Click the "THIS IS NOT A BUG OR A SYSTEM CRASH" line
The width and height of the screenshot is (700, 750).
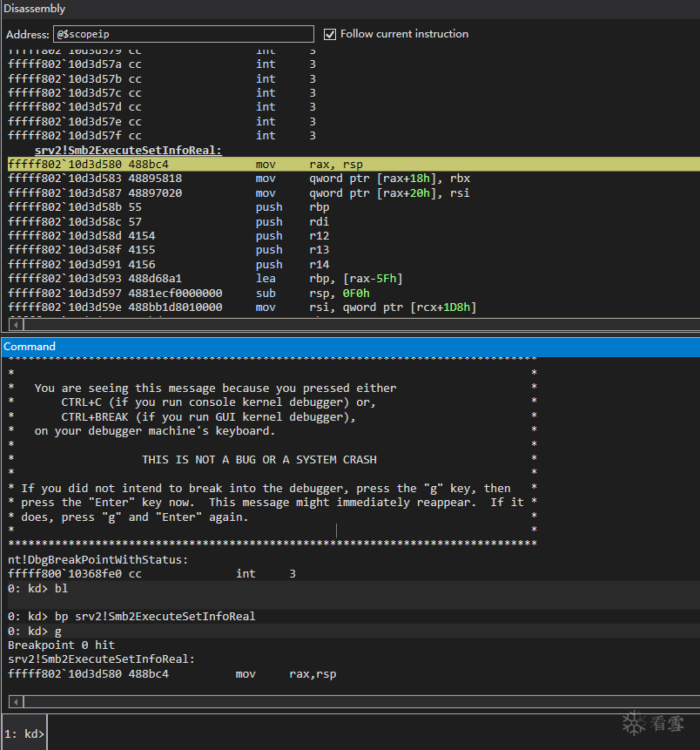coord(259,460)
